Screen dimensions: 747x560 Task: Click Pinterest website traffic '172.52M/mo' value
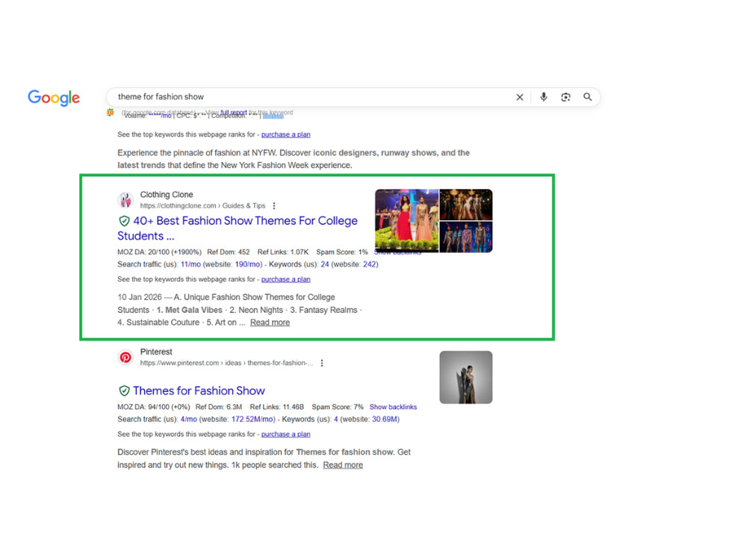(x=252, y=420)
